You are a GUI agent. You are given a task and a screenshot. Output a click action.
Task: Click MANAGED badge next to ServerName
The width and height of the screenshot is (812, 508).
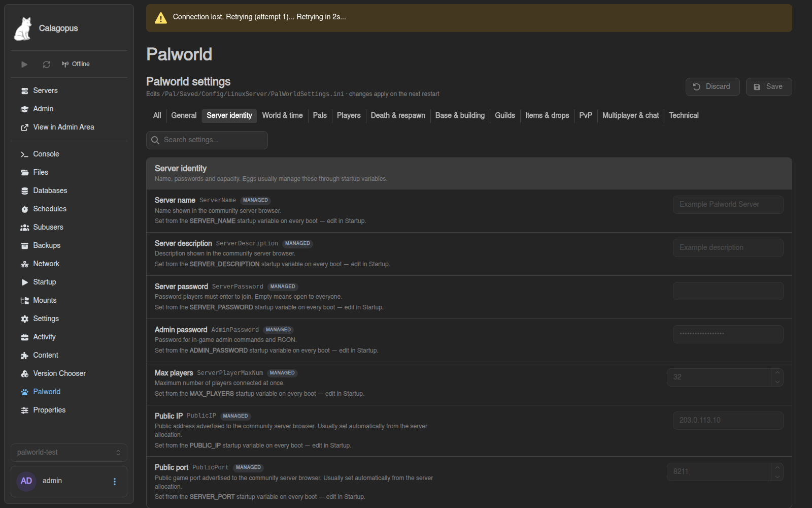(255, 200)
